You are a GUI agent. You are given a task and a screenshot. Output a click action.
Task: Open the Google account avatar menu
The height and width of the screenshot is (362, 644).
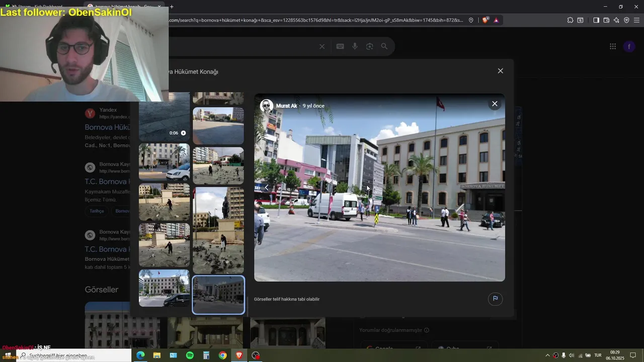coord(629,46)
